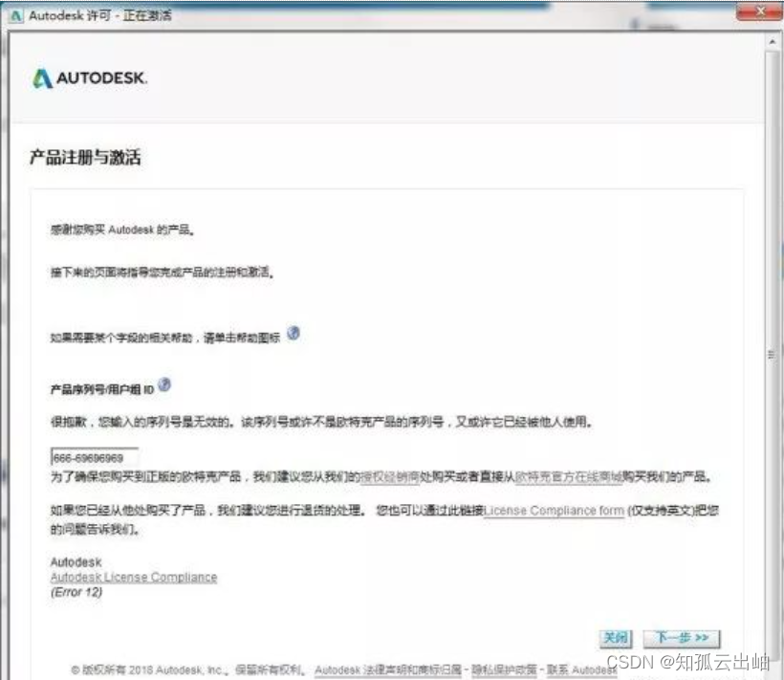Close the Autodesk license window
This screenshot has height=680, width=784.
pyautogui.click(x=759, y=11)
